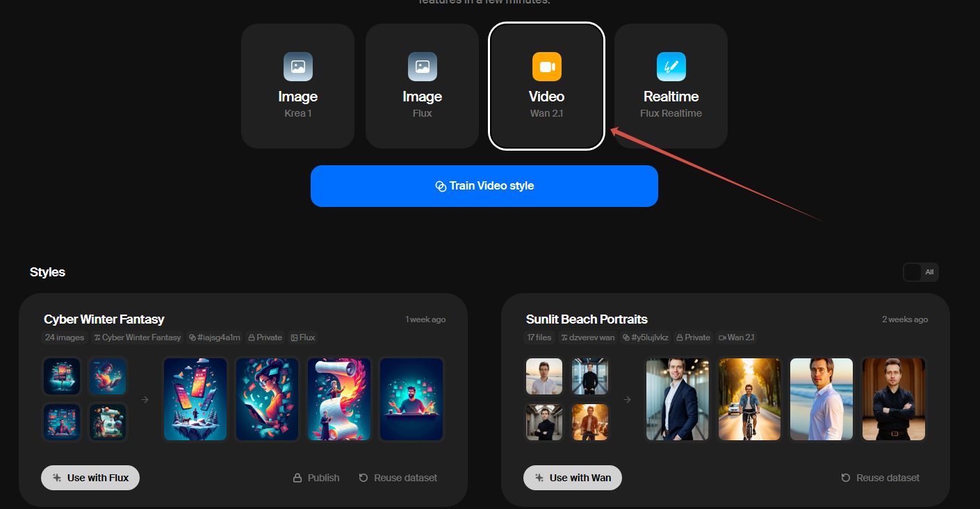
Task: Open generated image of bearded man at desk
Action: (411, 399)
